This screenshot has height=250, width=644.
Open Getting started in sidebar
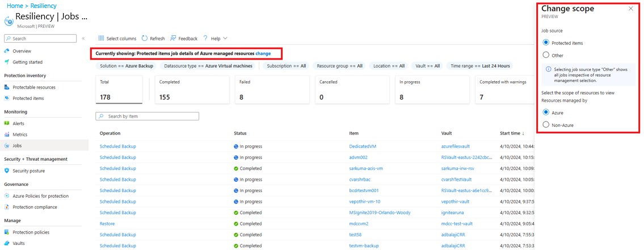[x=27, y=62]
